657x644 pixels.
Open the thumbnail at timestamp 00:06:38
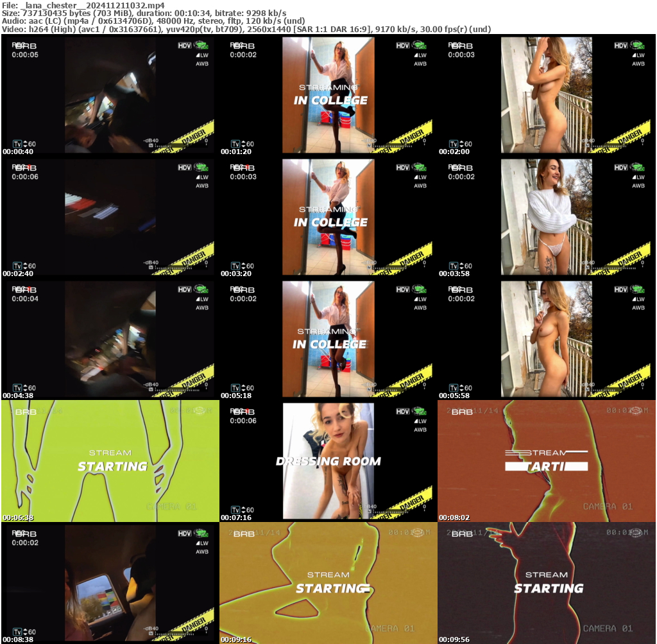click(110, 461)
